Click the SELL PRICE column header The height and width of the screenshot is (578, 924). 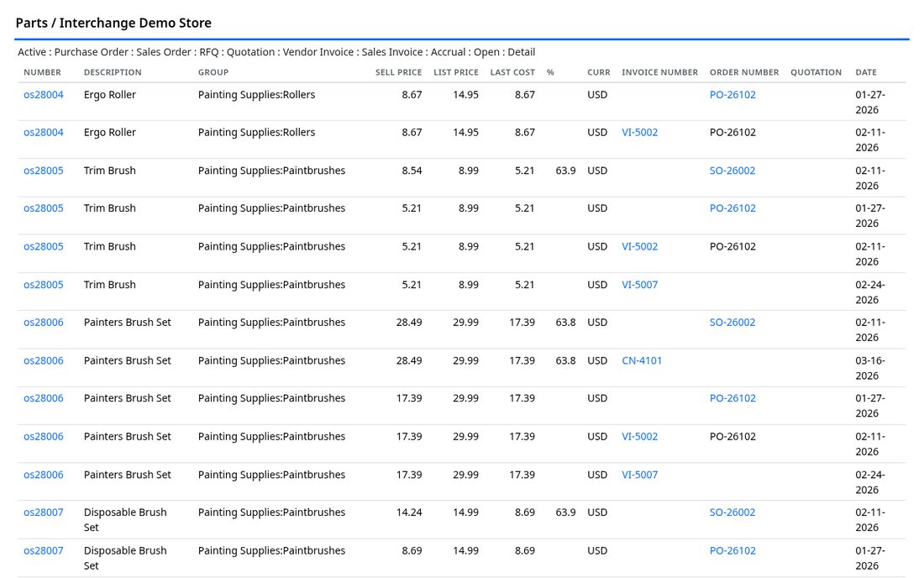point(398,72)
